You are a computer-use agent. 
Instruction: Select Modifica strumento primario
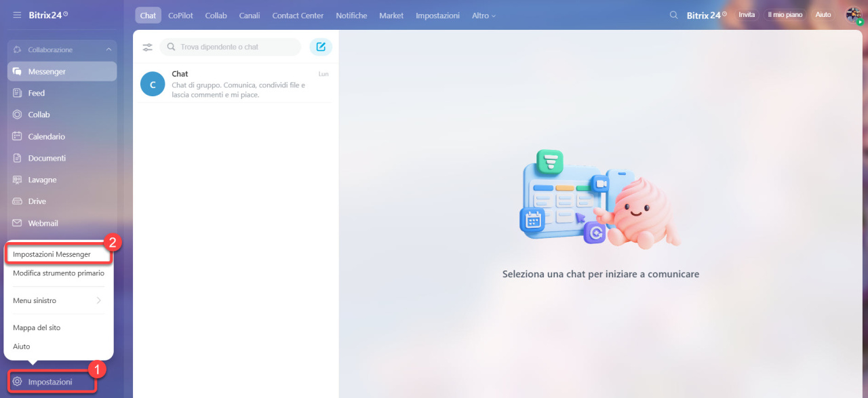click(x=58, y=273)
